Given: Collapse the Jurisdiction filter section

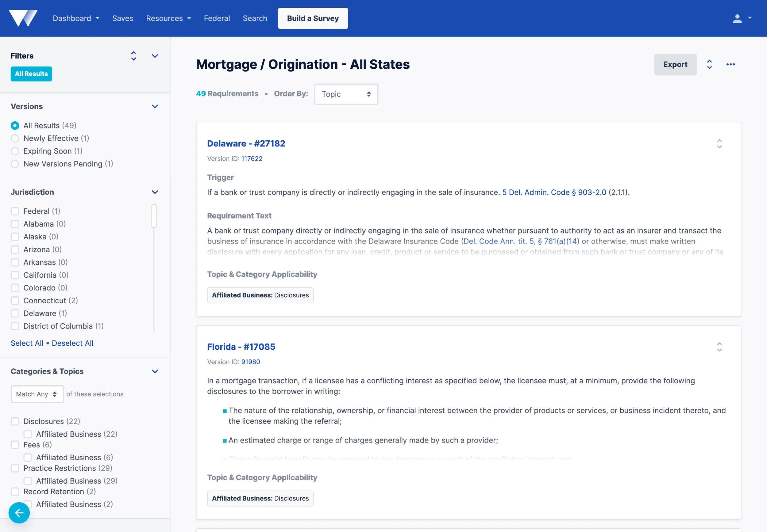Looking at the screenshot, I should pos(154,192).
